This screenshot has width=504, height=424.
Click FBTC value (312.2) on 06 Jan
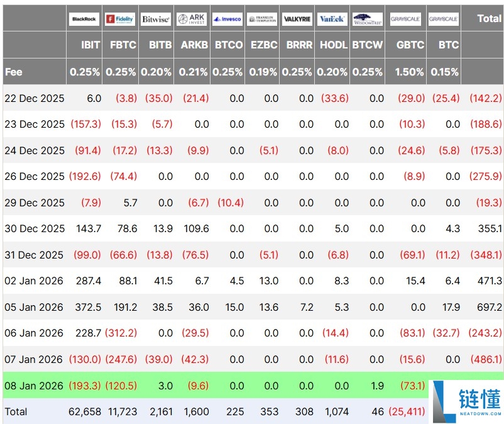point(121,333)
